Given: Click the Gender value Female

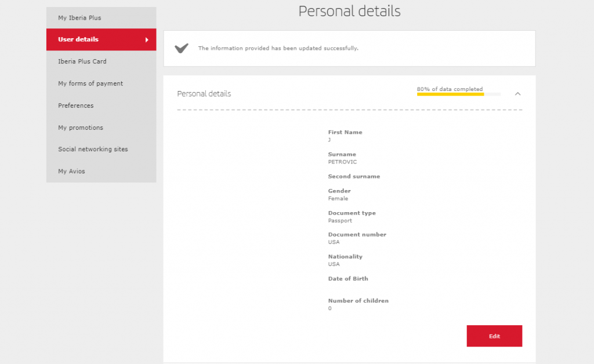Looking at the screenshot, I should (338, 199).
